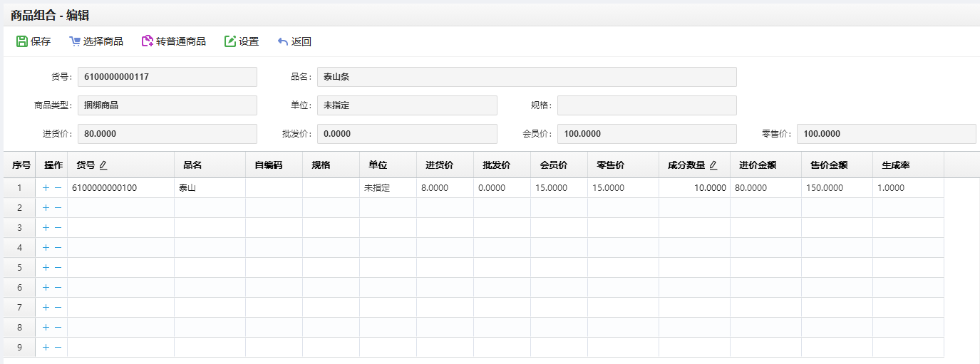The image size is (980, 364).
Task: Click the minus icon in row 9
Action: click(x=58, y=348)
